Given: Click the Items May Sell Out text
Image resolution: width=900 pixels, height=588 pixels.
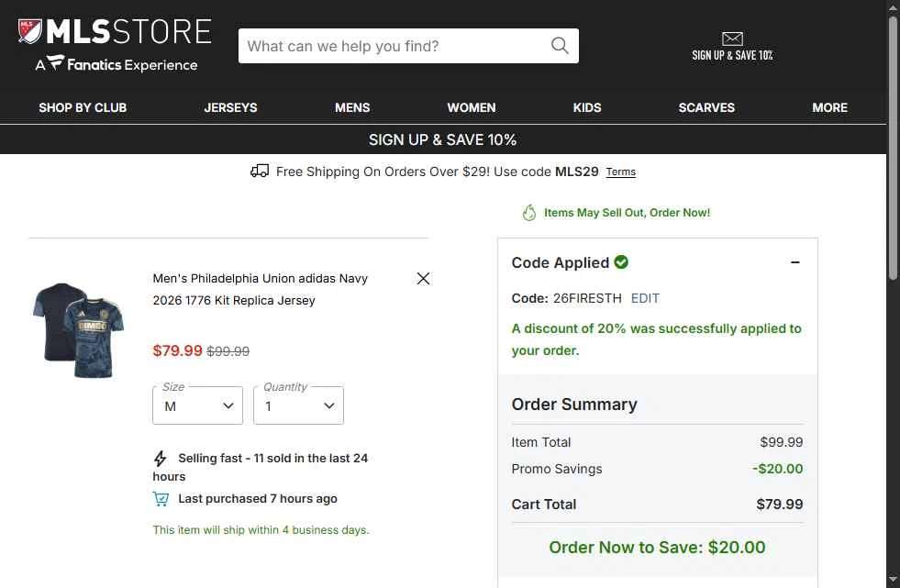Looking at the screenshot, I should (x=627, y=213).
